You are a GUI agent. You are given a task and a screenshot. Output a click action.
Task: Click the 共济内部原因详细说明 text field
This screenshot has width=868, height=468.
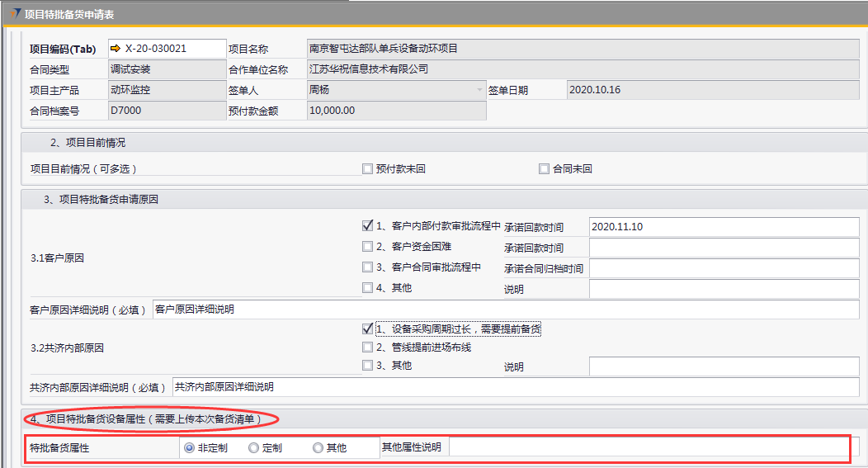pyautogui.click(x=515, y=387)
